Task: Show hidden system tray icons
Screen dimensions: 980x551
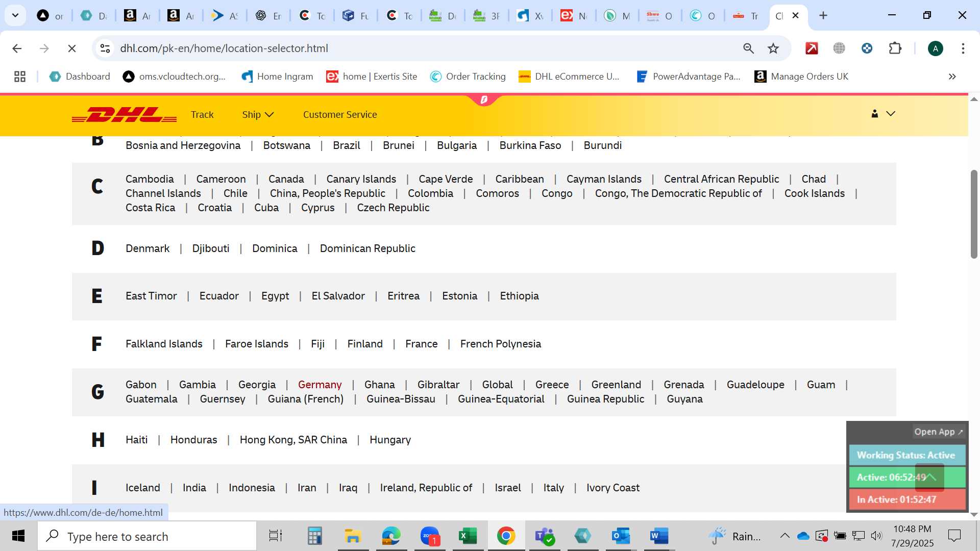Action: [x=785, y=536]
